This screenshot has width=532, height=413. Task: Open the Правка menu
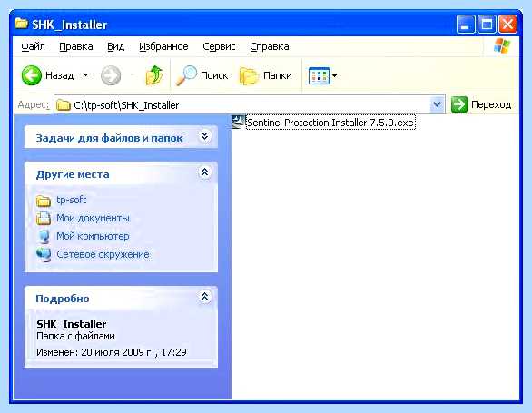[x=76, y=46]
